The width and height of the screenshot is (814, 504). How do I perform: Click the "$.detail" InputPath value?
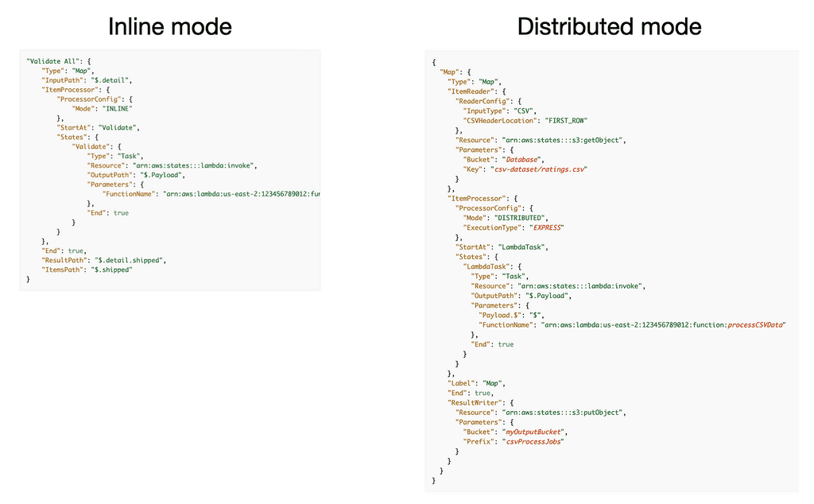(110, 79)
